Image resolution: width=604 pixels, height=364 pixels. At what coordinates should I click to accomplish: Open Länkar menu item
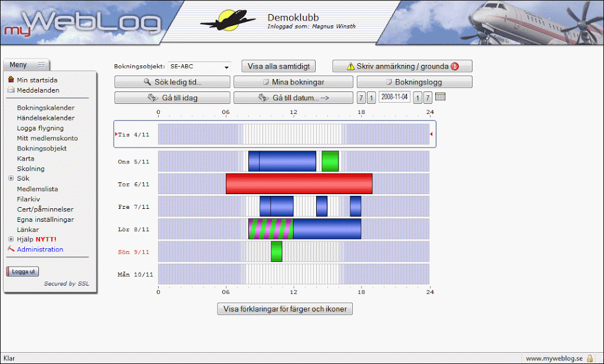tap(28, 229)
